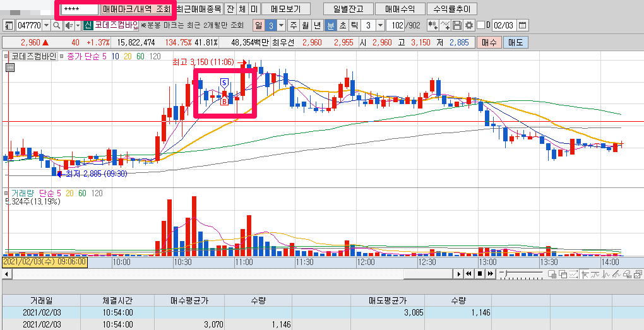Click the stock code field 047770
Image resolution: width=644 pixels, height=330 pixels.
[x=29, y=25]
